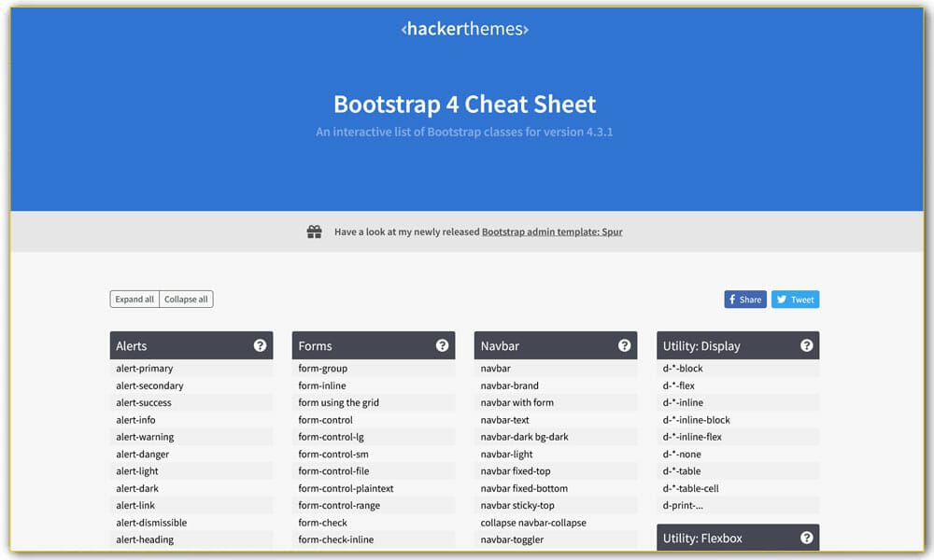
Task: Open the Bootstrap admin template Spur link
Action: [x=550, y=231]
